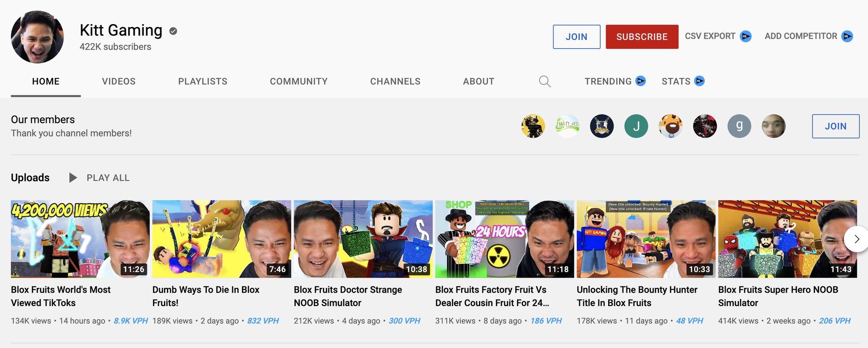This screenshot has width=868, height=348.
Task: Click title 'Blox Fruits Super Hero NOOB Simulator'
Action: click(x=778, y=296)
